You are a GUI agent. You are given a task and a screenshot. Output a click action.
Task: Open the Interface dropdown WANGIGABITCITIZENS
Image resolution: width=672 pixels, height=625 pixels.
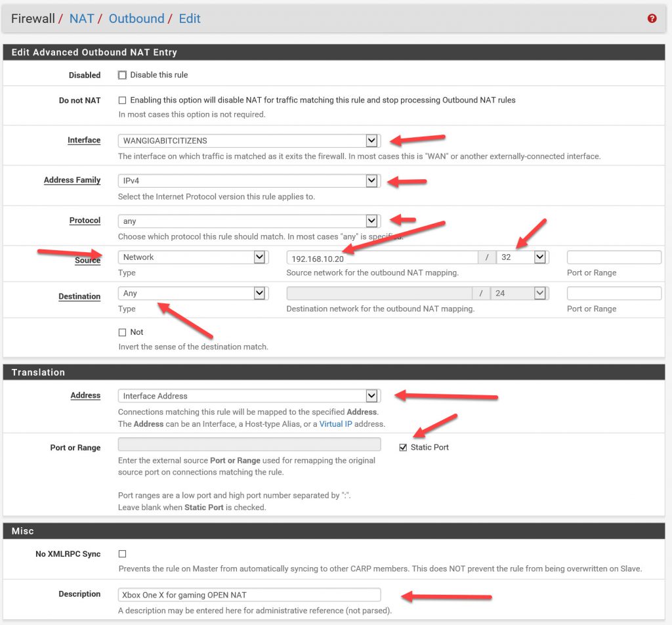(x=249, y=140)
